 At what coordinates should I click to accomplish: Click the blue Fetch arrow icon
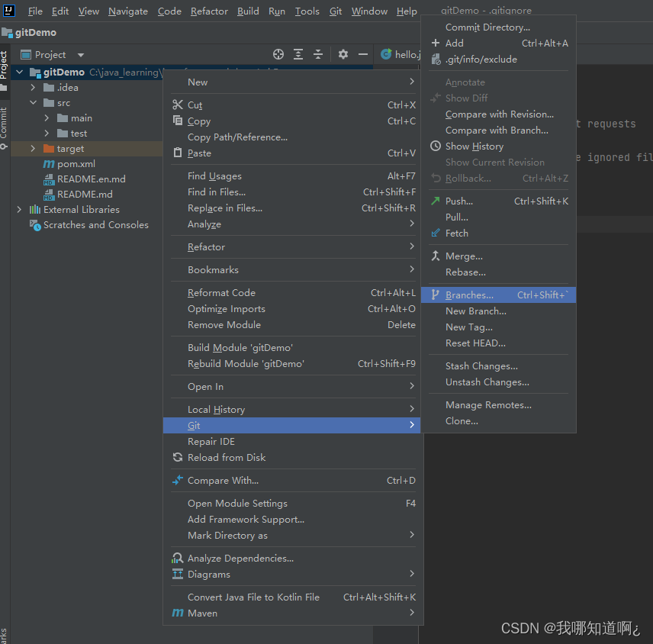point(435,233)
